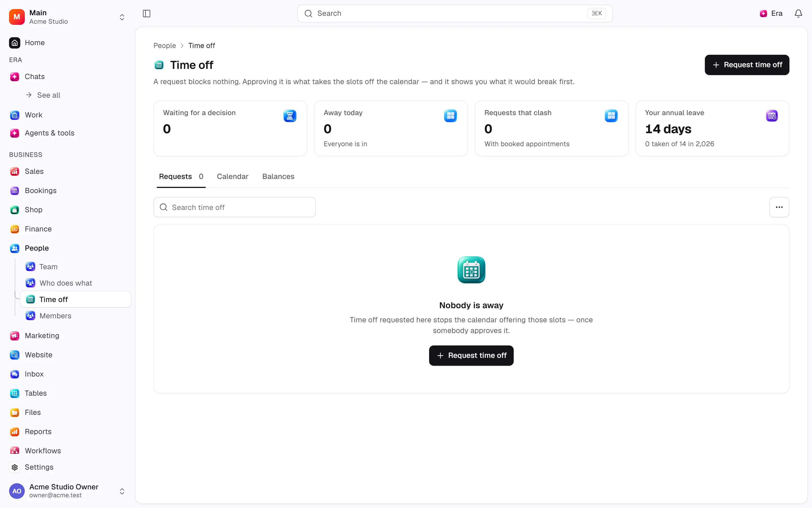
Task: Focus the global Search field
Action: [455, 14]
